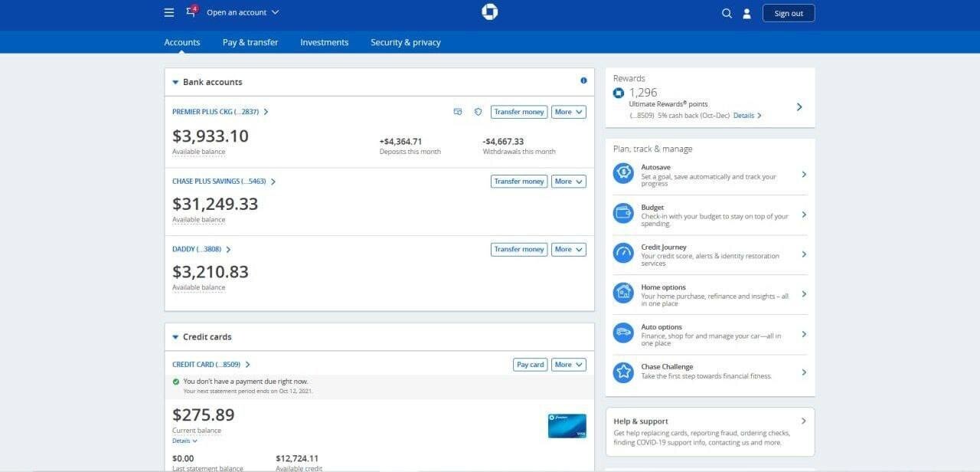The image size is (980, 472).
Task: Click the $3,933.10 balance amount
Action: tap(211, 136)
